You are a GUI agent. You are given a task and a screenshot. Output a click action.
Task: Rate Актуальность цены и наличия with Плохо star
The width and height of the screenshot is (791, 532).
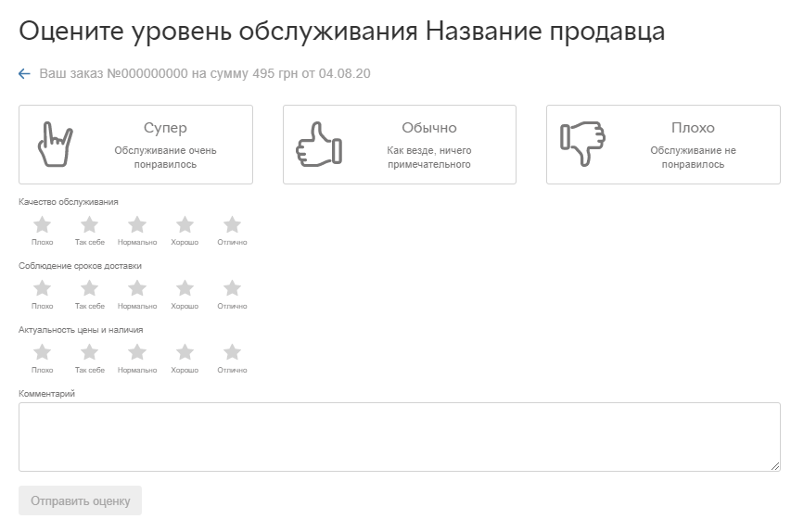pyautogui.click(x=43, y=352)
